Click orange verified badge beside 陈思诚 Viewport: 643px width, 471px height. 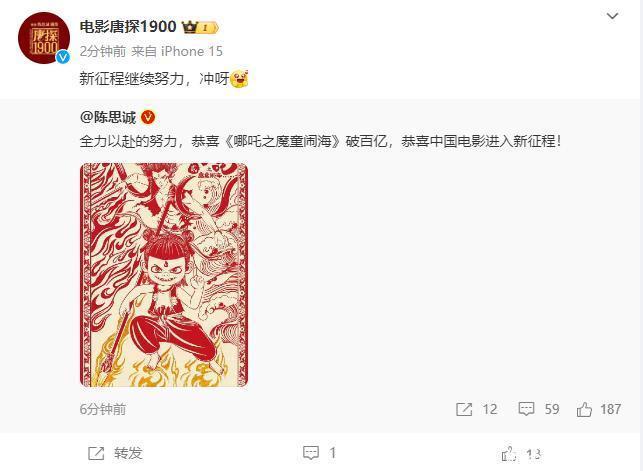click(x=148, y=118)
